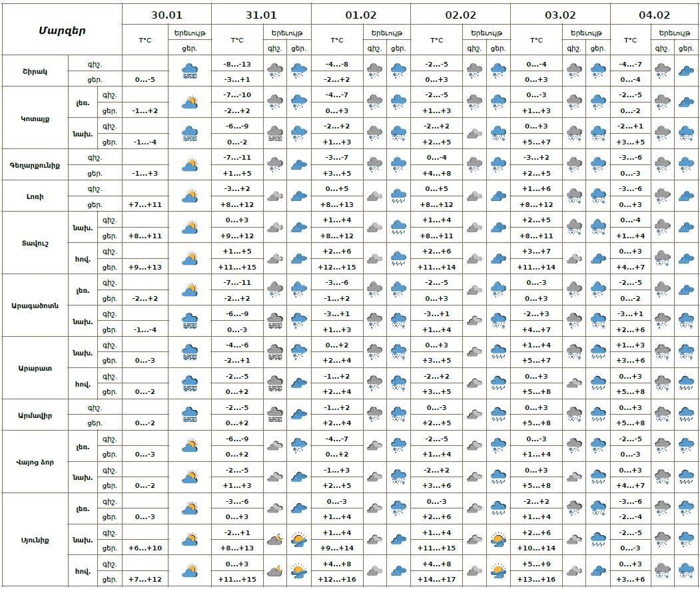
Task: Click Shirak's daytime cloud icon for 04.02
Action: [x=686, y=71]
